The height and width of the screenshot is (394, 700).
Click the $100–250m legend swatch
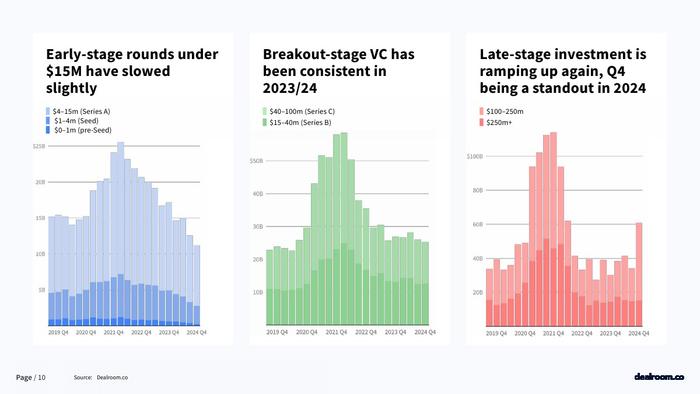481,112
